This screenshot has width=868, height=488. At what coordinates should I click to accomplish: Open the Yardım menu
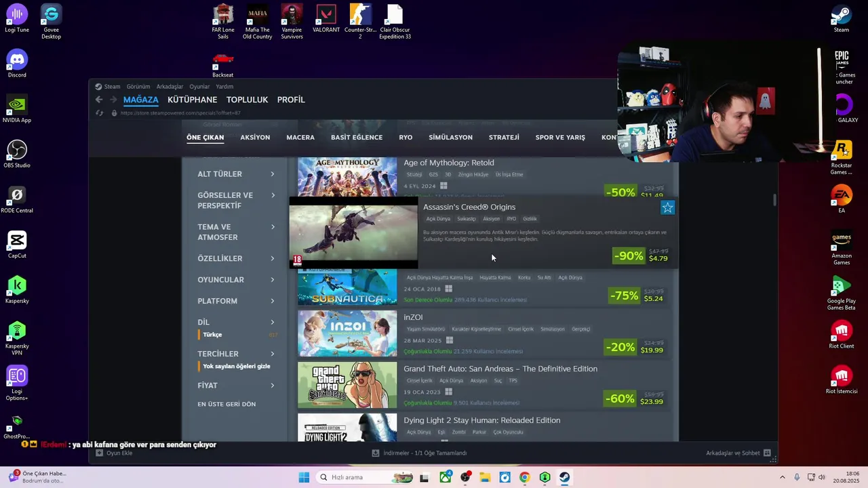(224, 87)
